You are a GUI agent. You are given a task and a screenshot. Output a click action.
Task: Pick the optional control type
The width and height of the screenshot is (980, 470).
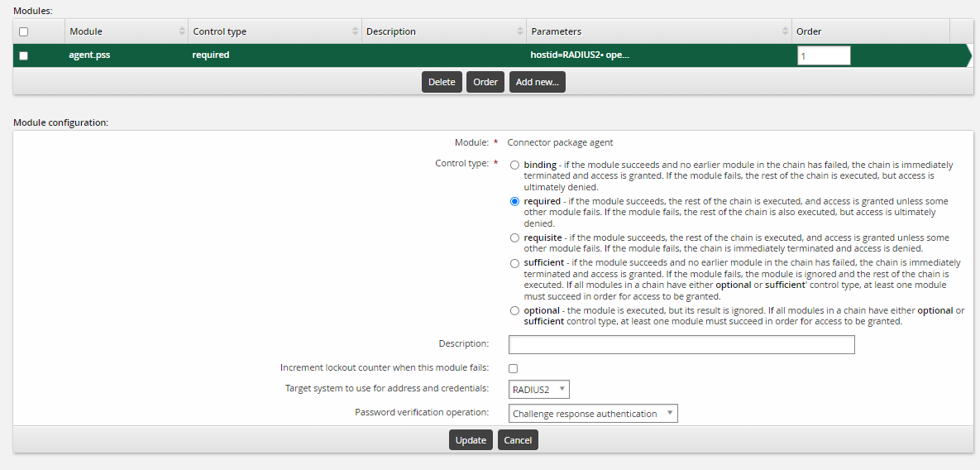(x=515, y=311)
